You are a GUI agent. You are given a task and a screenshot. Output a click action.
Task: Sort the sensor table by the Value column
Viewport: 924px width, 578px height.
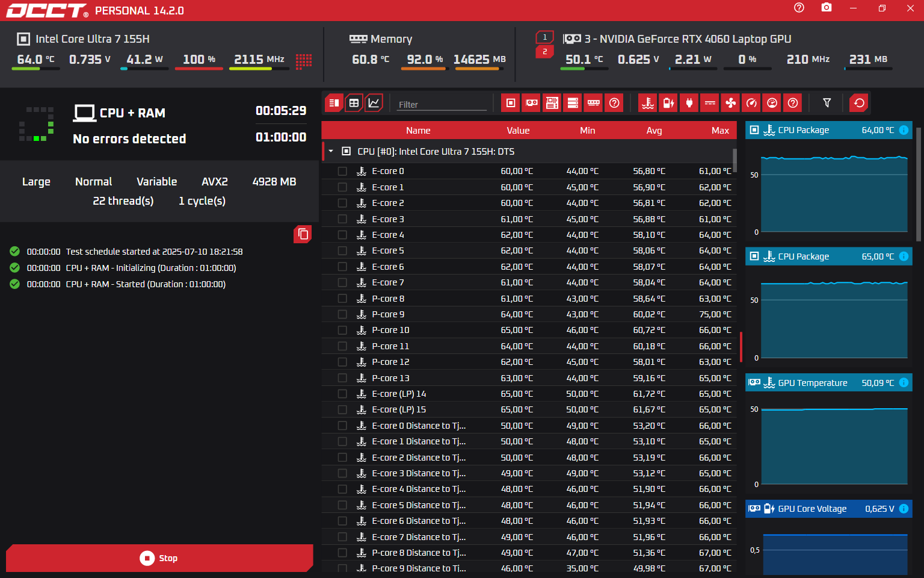[518, 131]
